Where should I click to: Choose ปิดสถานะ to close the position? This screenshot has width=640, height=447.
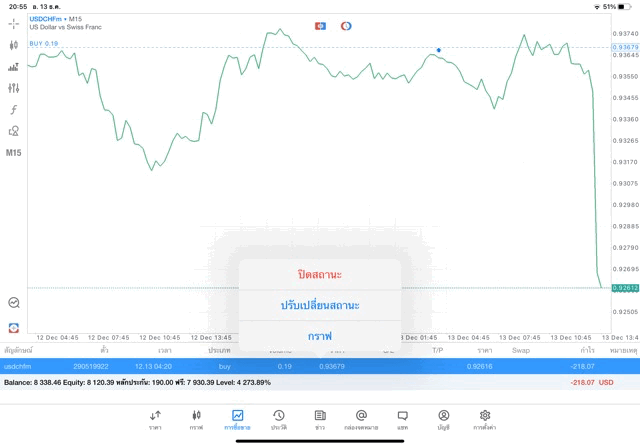click(x=320, y=274)
